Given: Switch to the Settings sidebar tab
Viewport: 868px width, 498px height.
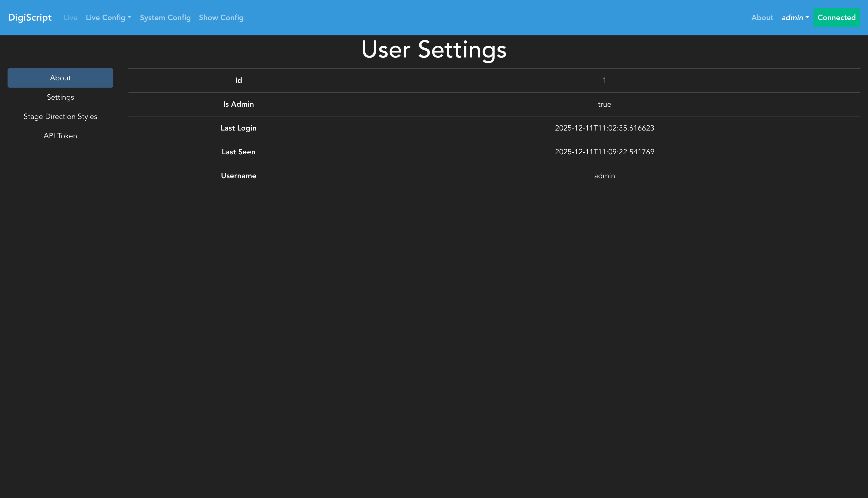Looking at the screenshot, I should pyautogui.click(x=60, y=97).
